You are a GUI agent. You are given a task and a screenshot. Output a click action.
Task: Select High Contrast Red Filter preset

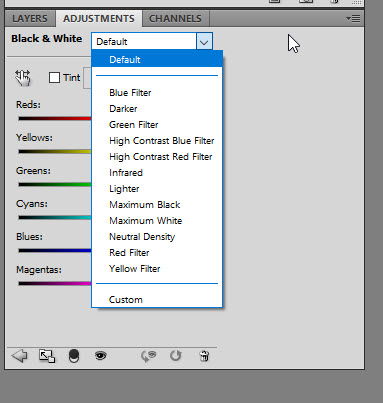[157, 157]
